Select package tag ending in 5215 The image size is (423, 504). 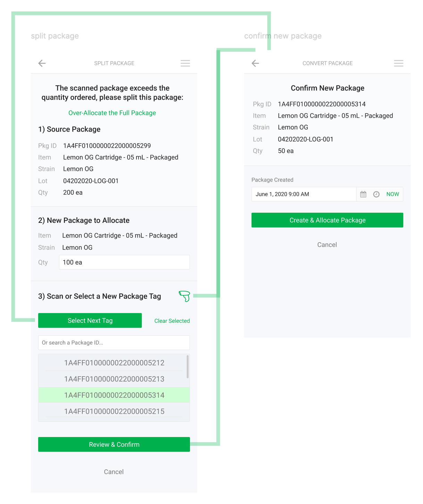114,411
